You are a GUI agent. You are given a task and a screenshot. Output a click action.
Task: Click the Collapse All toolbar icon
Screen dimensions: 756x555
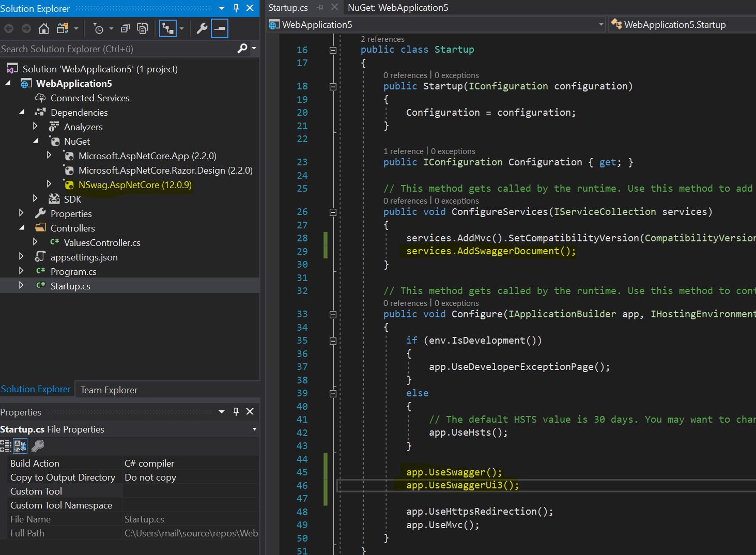pos(125,28)
